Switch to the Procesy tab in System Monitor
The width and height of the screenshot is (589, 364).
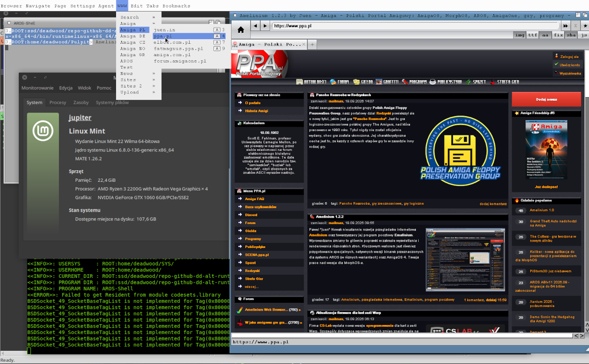(x=58, y=103)
